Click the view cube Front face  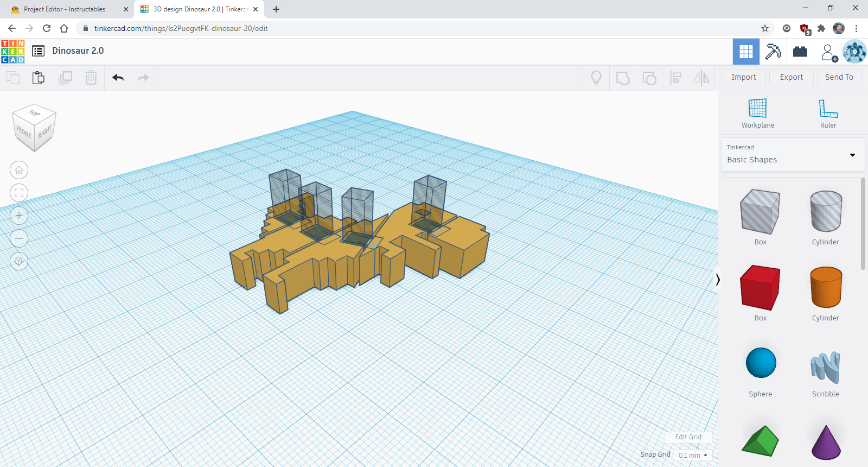[x=24, y=132]
